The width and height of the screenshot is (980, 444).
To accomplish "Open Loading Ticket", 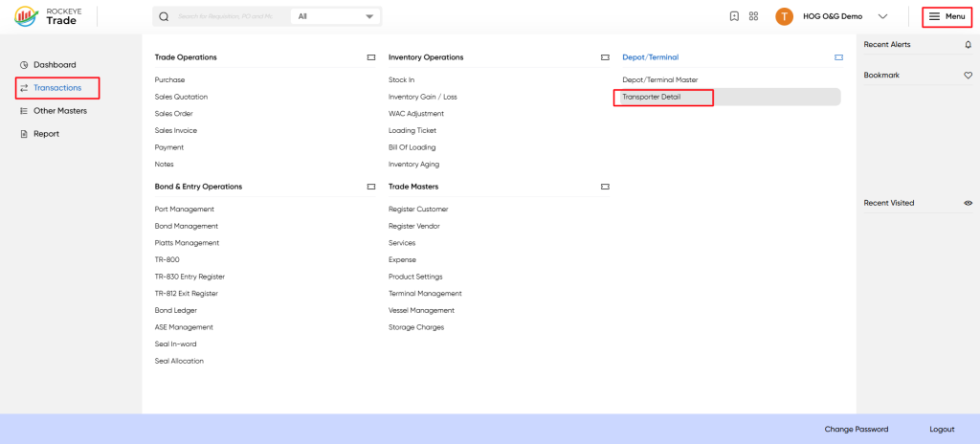I will click(x=412, y=131).
